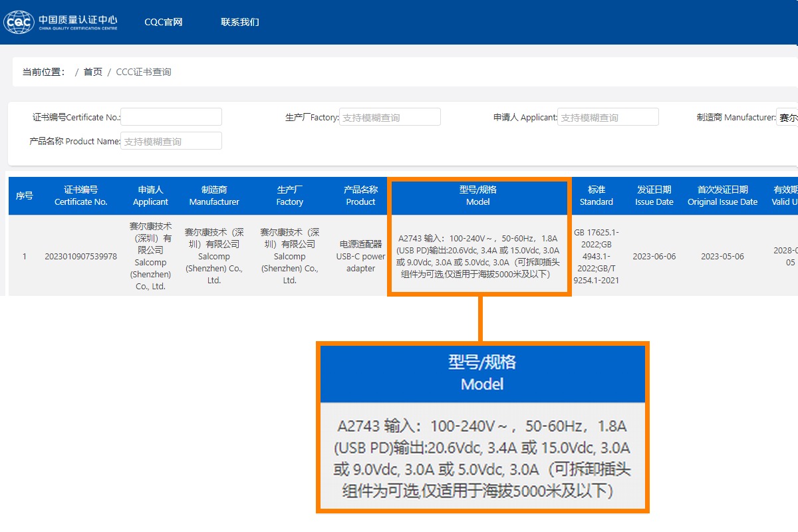Click certificate number 2023010907539978

(x=81, y=256)
